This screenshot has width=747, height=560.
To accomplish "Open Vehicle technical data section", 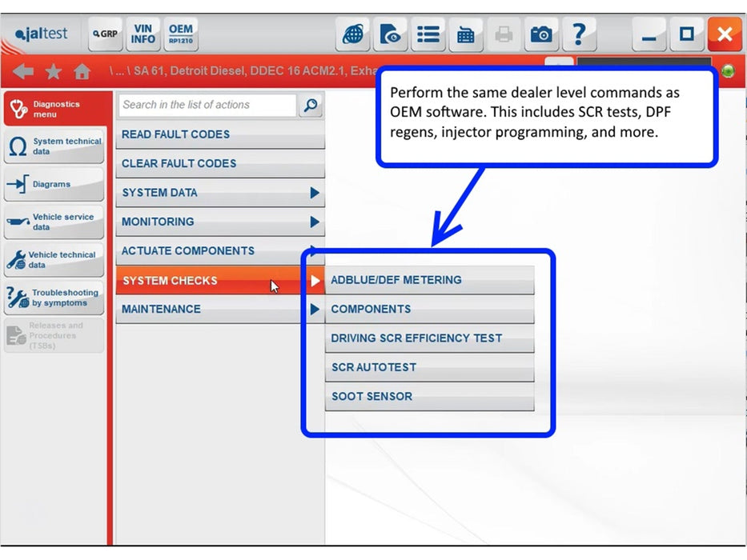I will tap(54, 260).
